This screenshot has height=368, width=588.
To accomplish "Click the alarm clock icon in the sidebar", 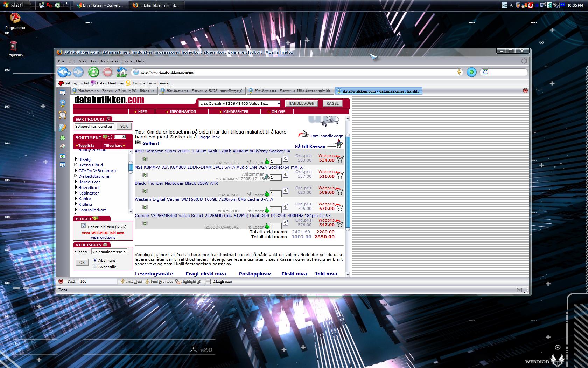I will [x=63, y=115].
